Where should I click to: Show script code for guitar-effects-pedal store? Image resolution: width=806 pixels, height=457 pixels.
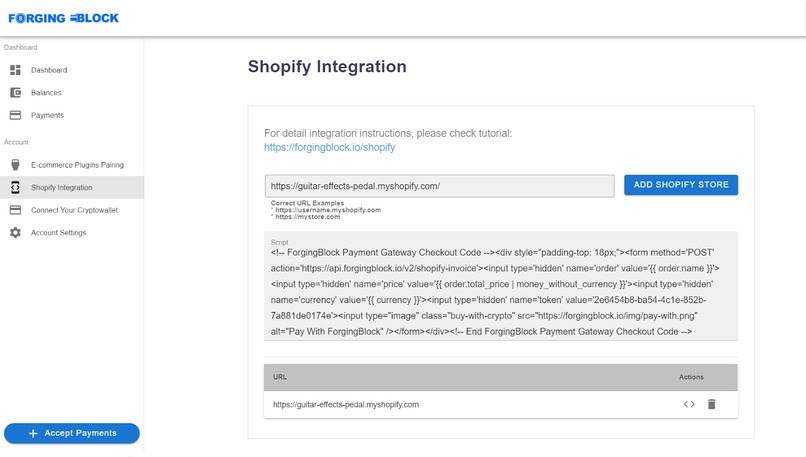coord(689,404)
